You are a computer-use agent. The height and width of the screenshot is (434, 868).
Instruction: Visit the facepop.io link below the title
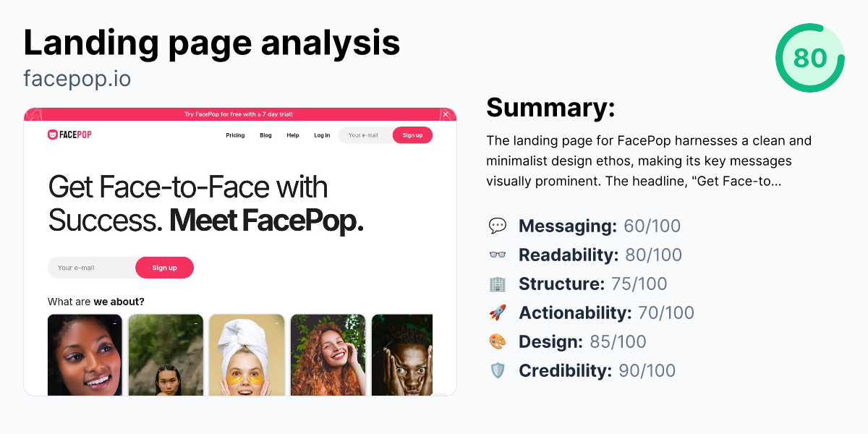(77, 79)
